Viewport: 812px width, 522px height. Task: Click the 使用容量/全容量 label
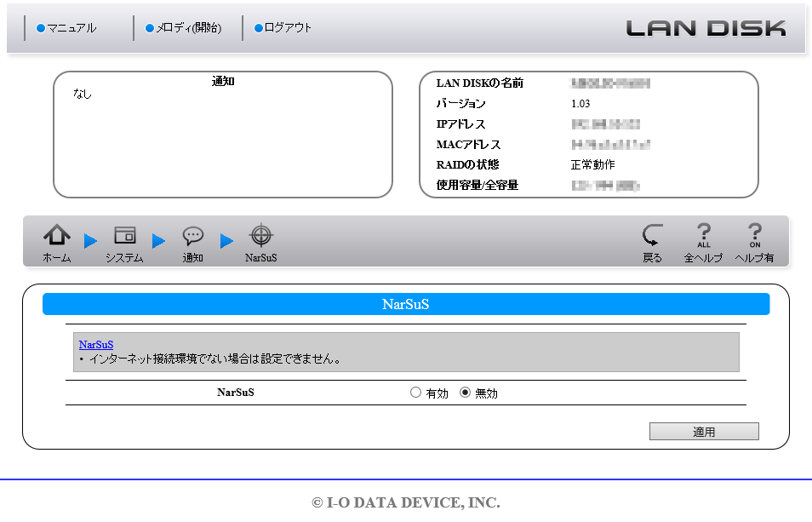click(x=477, y=185)
